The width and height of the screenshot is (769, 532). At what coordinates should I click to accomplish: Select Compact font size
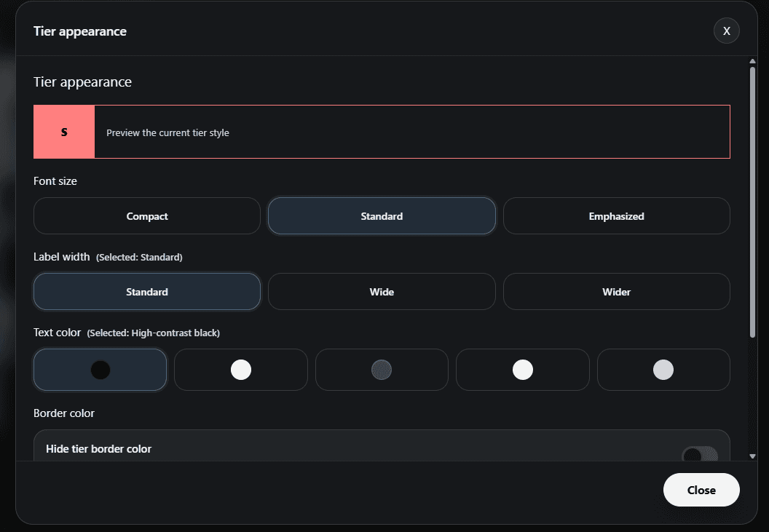coord(147,216)
